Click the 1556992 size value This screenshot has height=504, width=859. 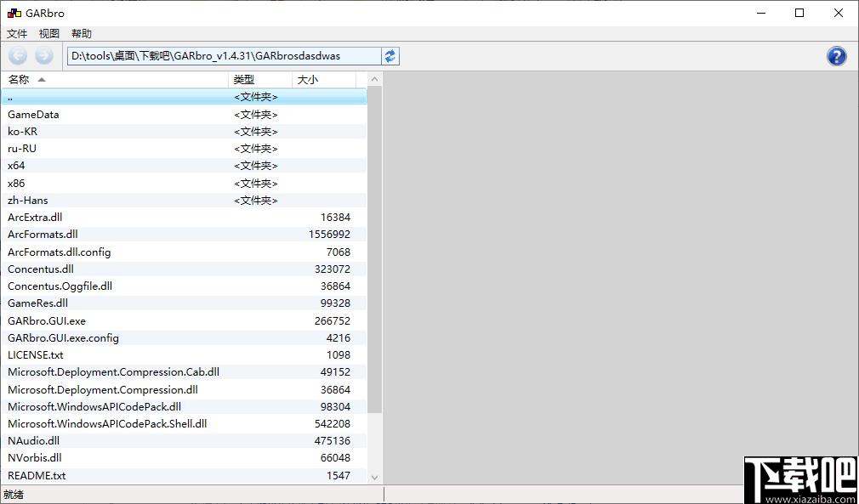click(329, 235)
